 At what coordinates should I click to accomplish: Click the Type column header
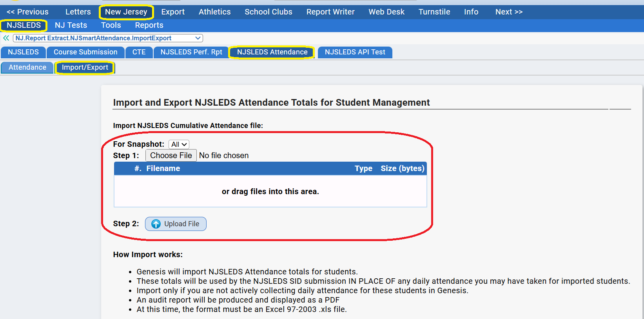[x=363, y=168]
